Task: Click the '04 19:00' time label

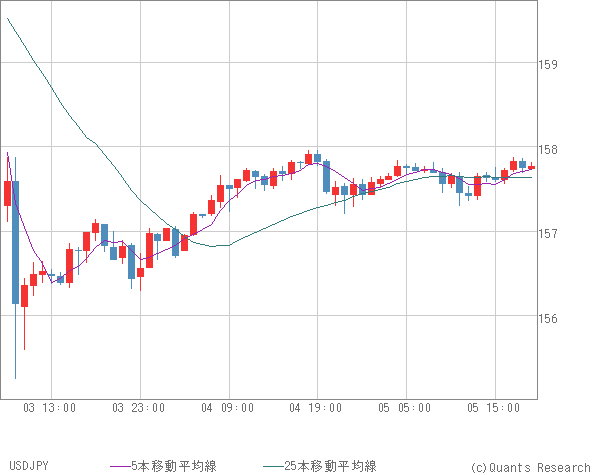Action: coord(316,408)
